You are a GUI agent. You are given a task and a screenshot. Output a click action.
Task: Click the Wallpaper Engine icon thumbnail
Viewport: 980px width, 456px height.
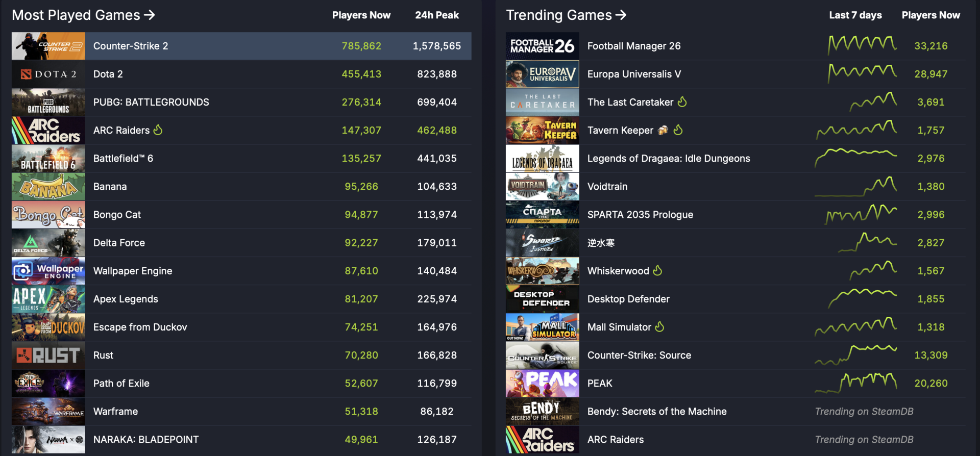point(48,271)
